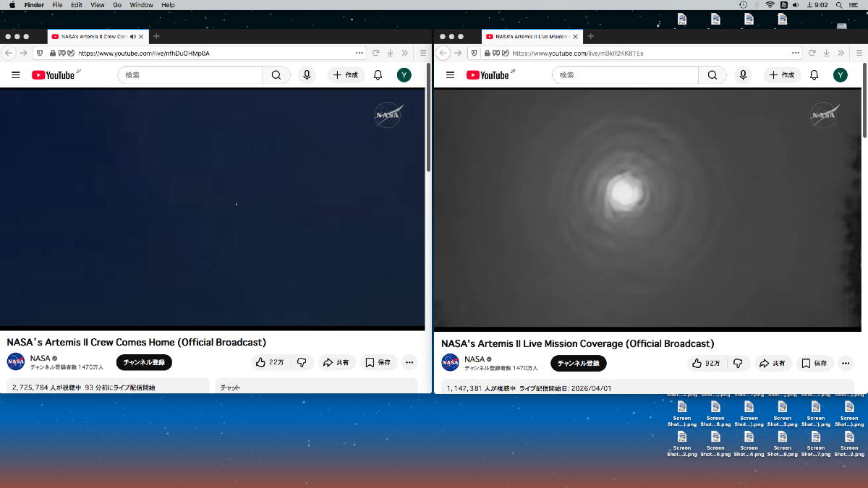Dislike the Live Mission Coverage video
This screenshot has width=868, height=488.
point(738,363)
